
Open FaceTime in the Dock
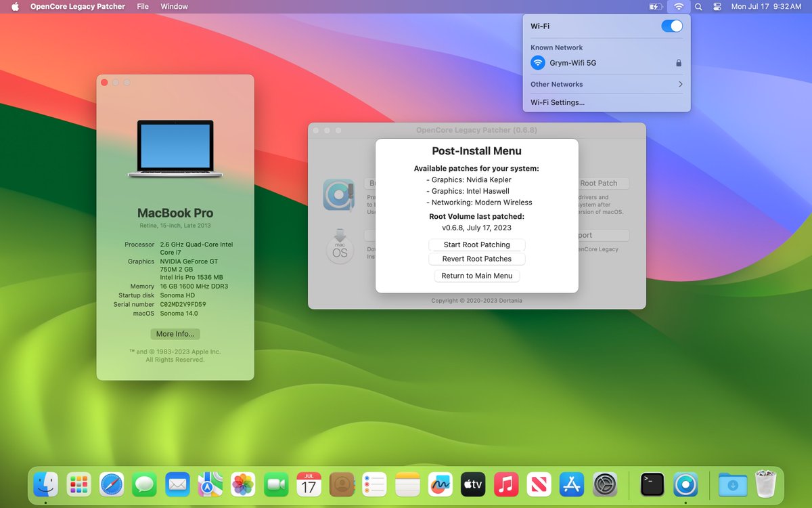[x=276, y=484]
